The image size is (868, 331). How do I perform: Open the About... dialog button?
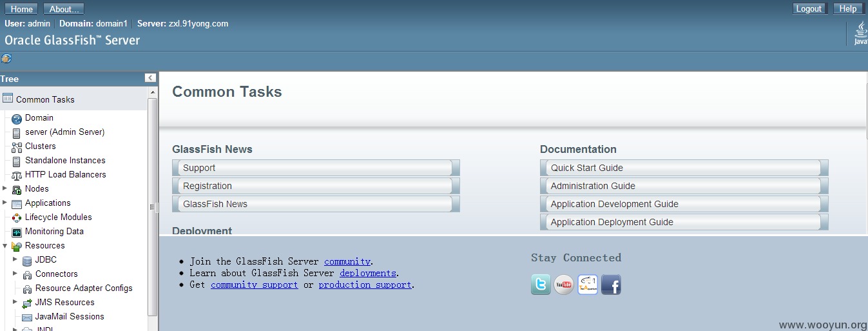(64, 9)
